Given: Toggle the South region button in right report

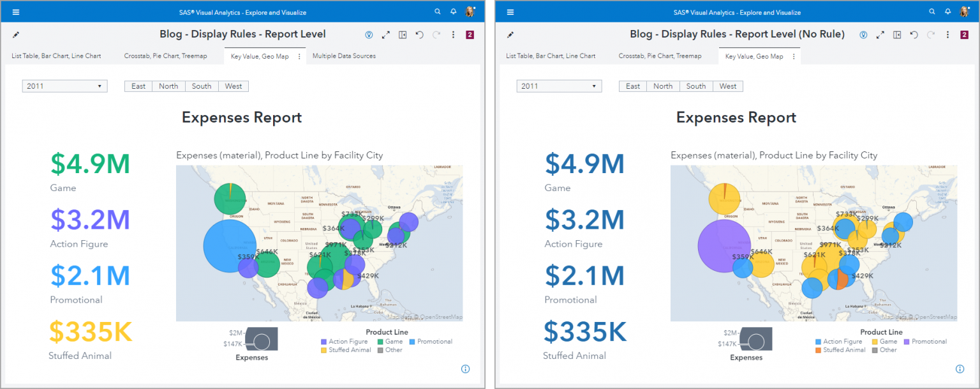Looking at the screenshot, I should tap(695, 86).
